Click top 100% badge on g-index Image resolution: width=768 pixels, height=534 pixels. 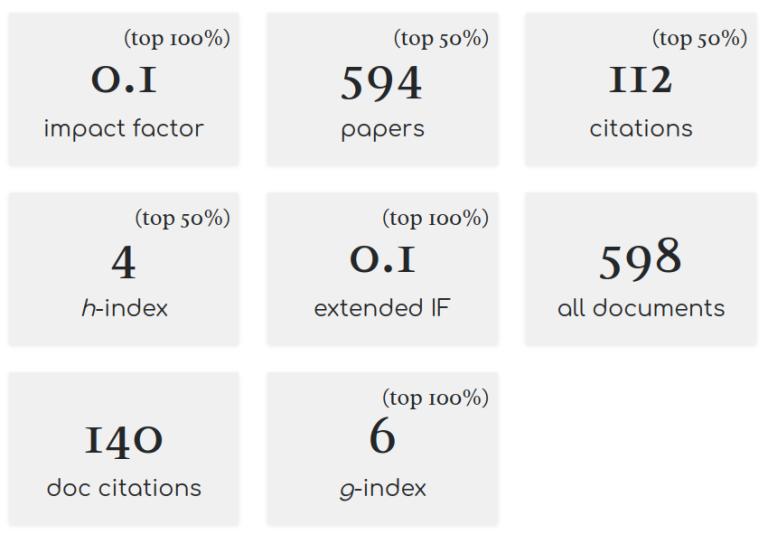click(435, 398)
